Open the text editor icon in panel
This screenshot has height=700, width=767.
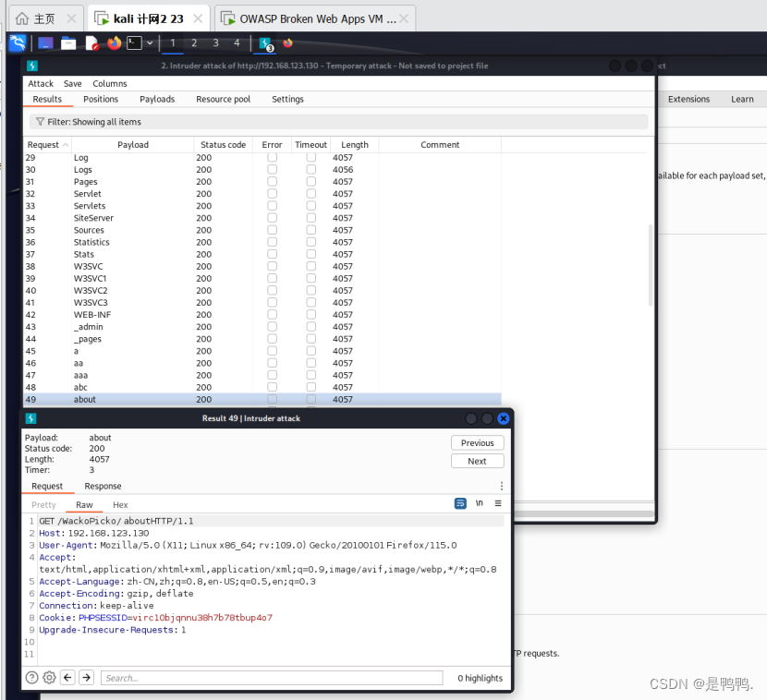(x=91, y=43)
